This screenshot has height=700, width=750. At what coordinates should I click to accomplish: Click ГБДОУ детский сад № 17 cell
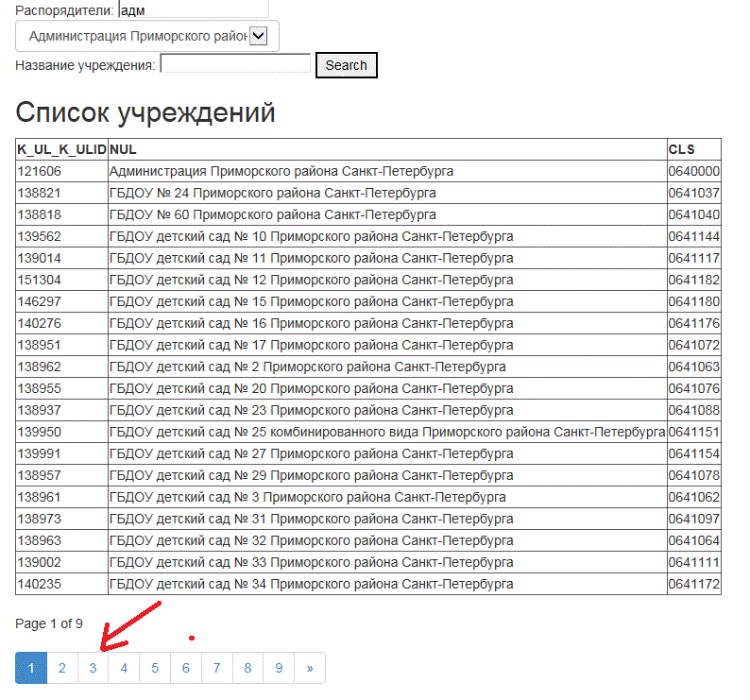point(387,345)
